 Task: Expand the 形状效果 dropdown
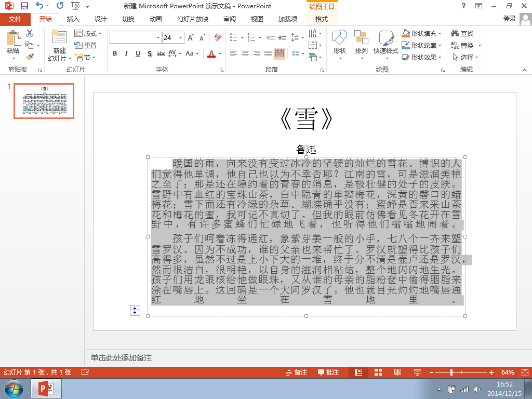pos(421,57)
